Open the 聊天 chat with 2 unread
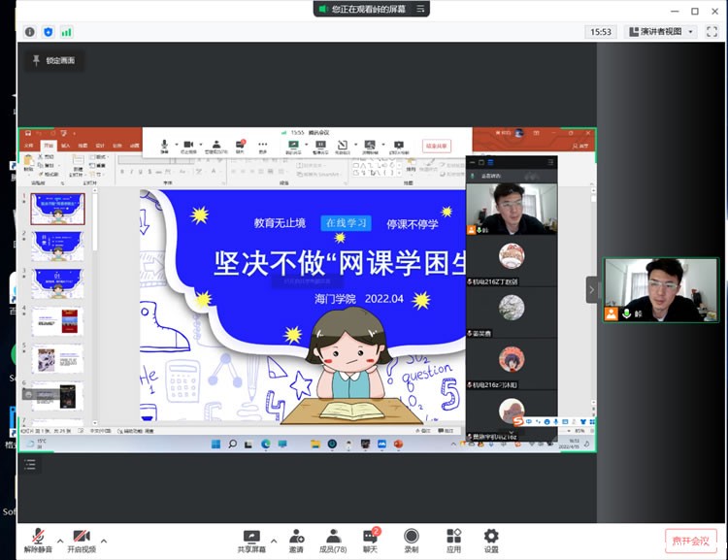Screen dimensions: 728x560 point(371,541)
